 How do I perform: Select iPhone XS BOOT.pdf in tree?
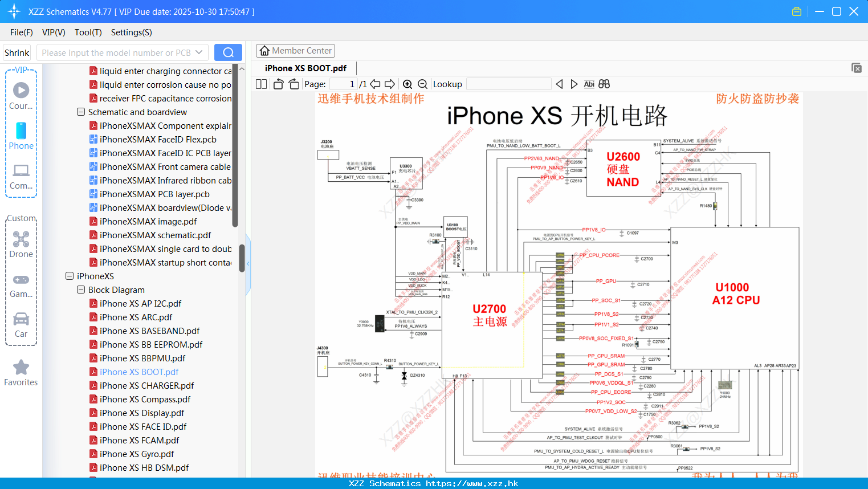pos(139,372)
